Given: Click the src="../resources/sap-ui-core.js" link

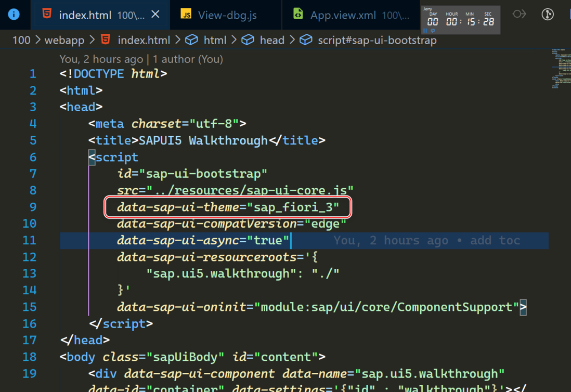Looking at the screenshot, I should [x=235, y=190].
